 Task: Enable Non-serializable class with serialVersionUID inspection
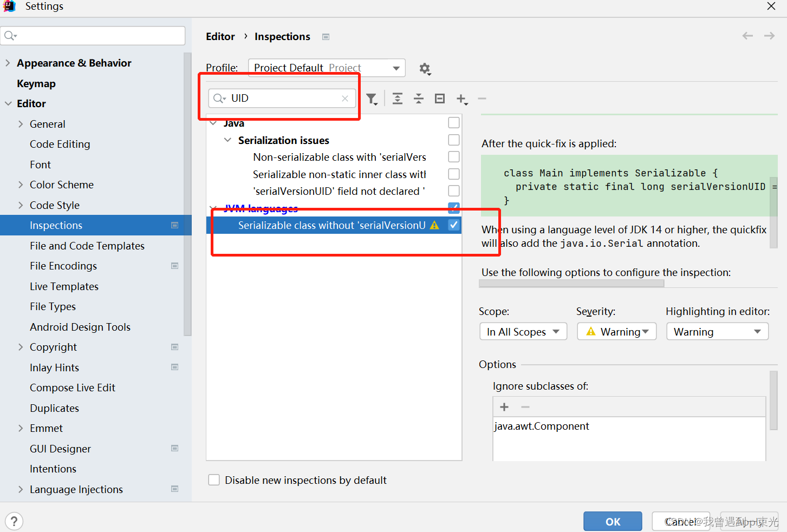[454, 156]
